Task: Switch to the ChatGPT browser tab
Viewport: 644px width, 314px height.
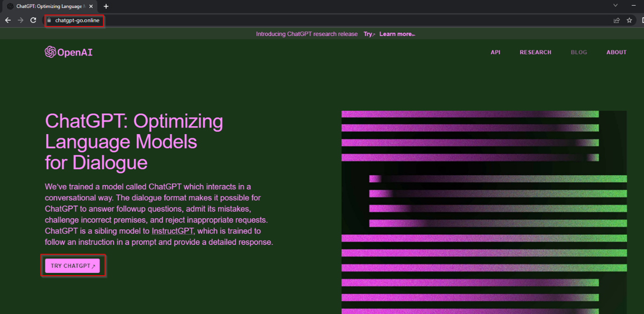Action: pyautogui.click(x=49, y=6)
